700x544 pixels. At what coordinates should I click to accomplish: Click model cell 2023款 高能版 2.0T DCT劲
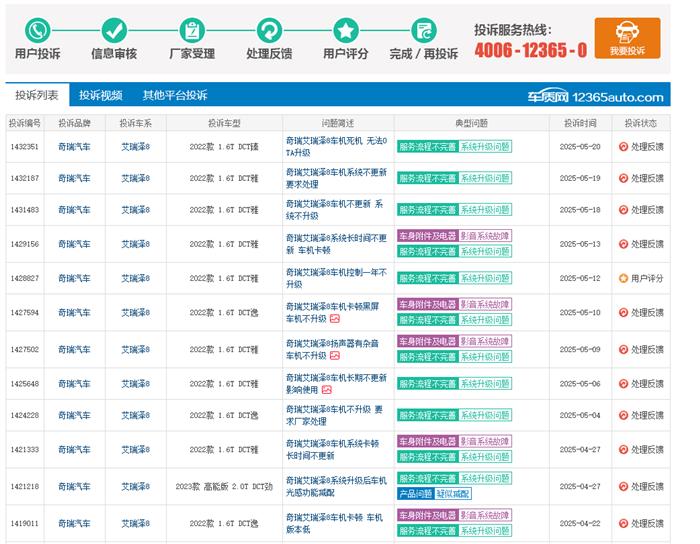pyautogui.click(x=224, y=486)
